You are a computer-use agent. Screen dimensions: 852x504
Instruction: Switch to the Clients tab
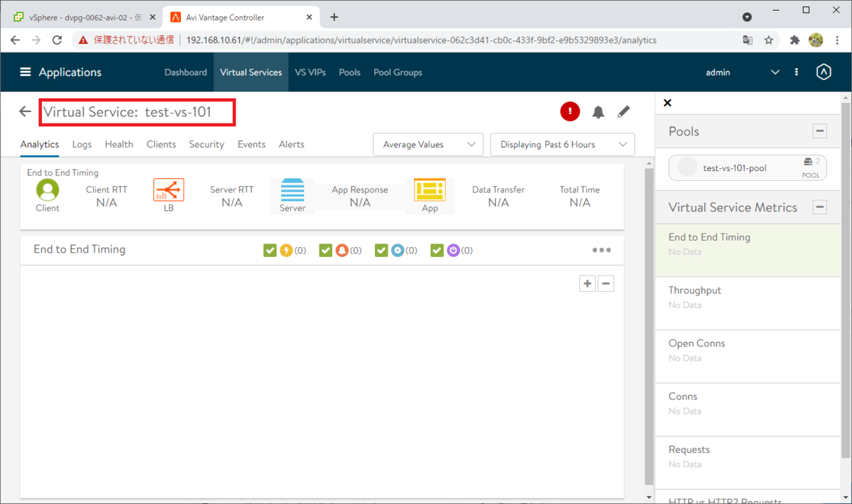[x=161, y=144]
